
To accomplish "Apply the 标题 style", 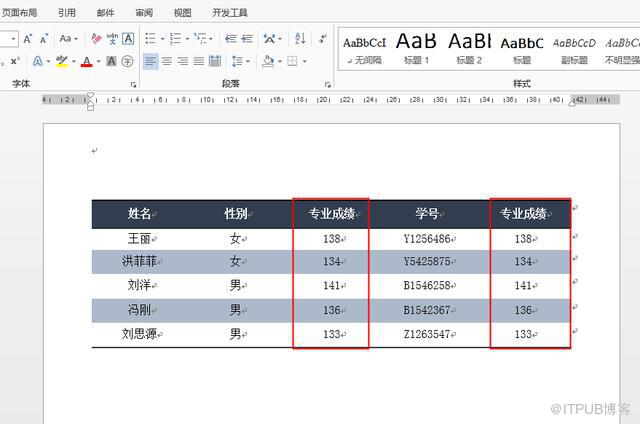I will click(522, 51).
